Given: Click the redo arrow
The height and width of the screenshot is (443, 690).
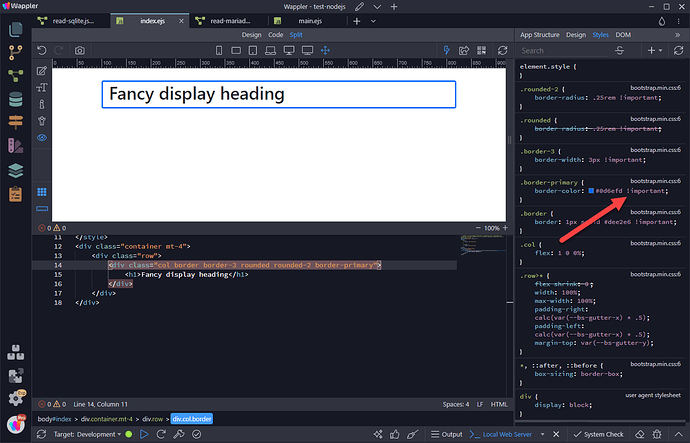Looking at the screenshot, I should 59,50.
